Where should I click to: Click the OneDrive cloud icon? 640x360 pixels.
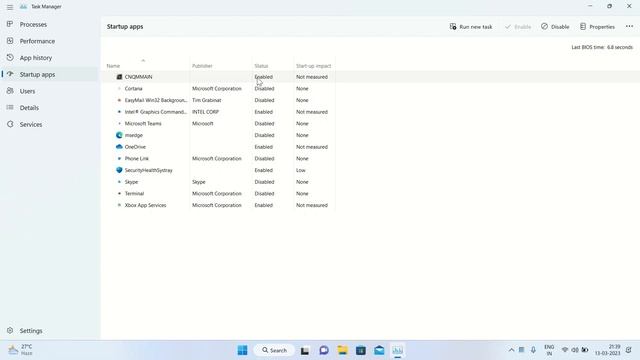119,147
